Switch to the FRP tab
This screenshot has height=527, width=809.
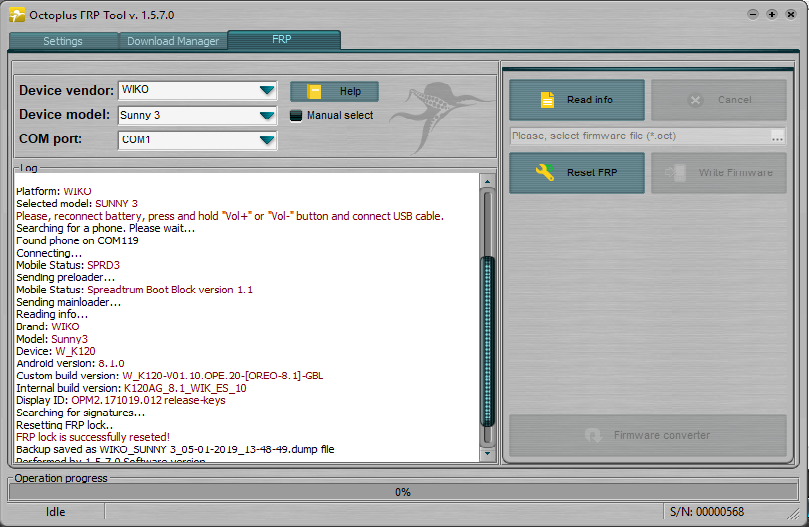[283, 39]
